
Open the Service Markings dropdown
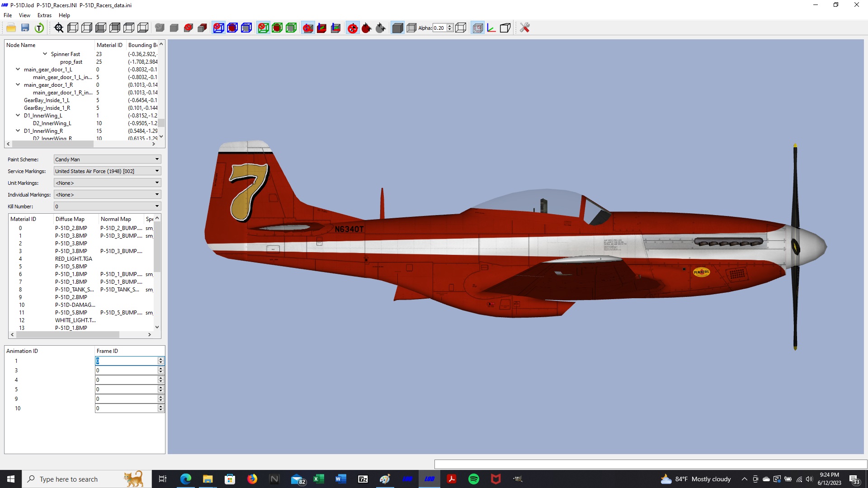click(x=107, y=171)
